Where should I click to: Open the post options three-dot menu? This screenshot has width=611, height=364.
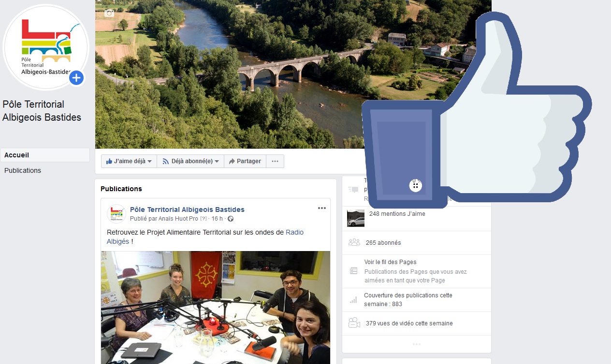tap(322, 208)
